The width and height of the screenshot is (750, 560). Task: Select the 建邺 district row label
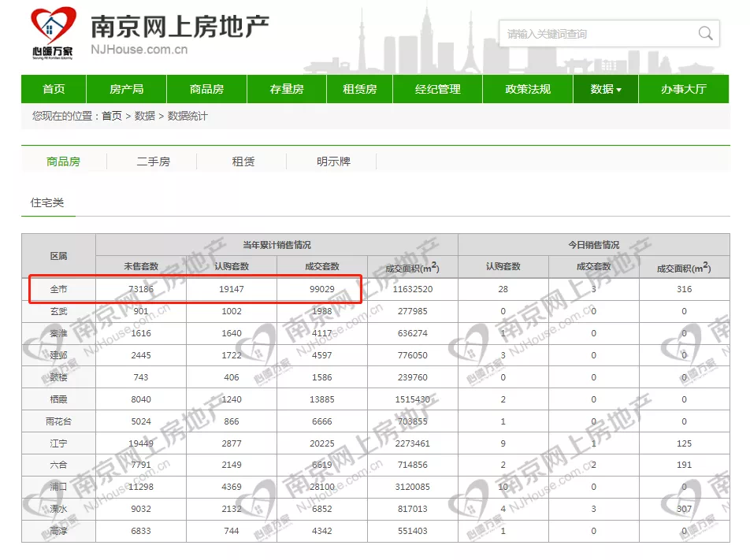58,355
